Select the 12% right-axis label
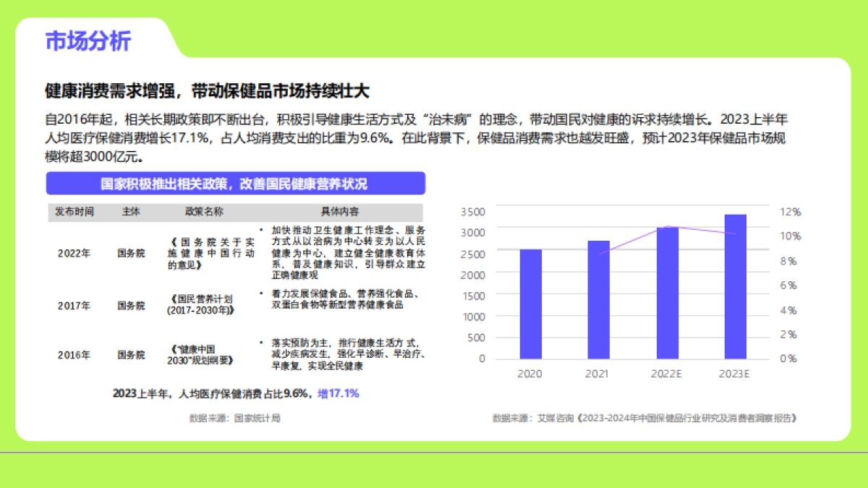 791,211
